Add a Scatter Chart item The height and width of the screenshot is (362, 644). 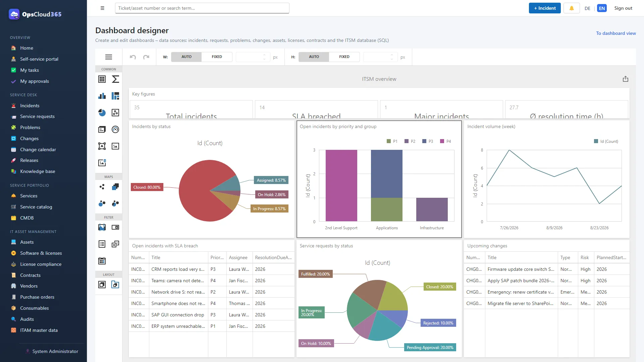click(115, 113)
